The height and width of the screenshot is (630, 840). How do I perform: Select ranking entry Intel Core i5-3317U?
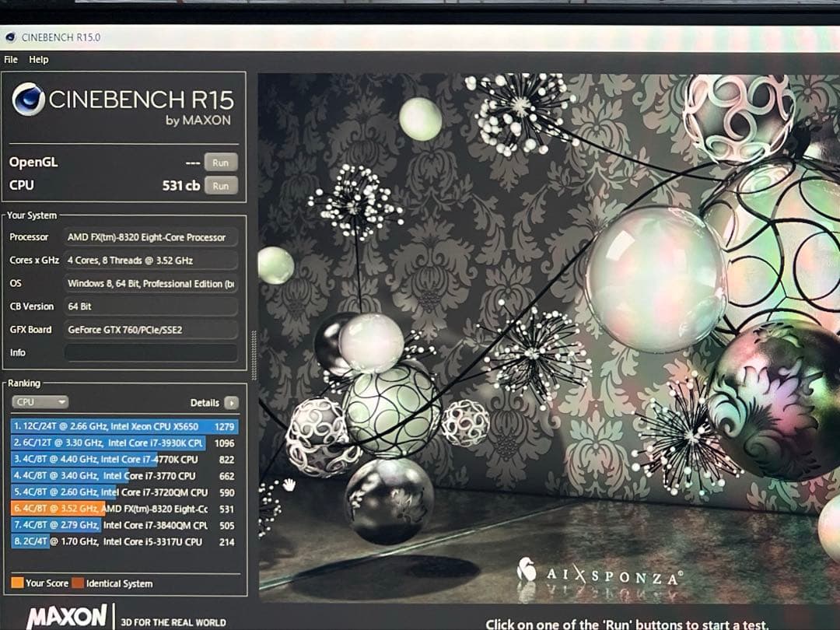point(124,541)
